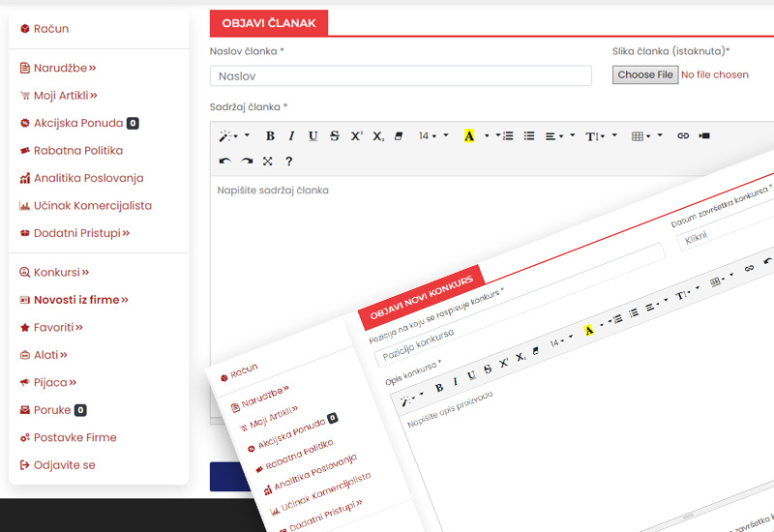The image size is (774, 532).
Task: Underline text in the article editor toolbar
Action: click(313, 135)
